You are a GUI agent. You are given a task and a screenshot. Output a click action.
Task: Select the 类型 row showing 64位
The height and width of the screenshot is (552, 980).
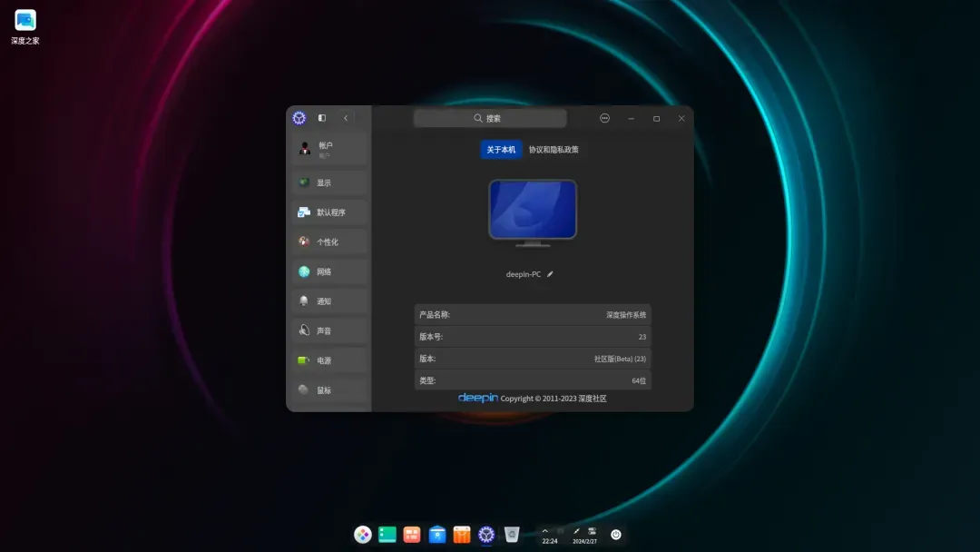533,380
